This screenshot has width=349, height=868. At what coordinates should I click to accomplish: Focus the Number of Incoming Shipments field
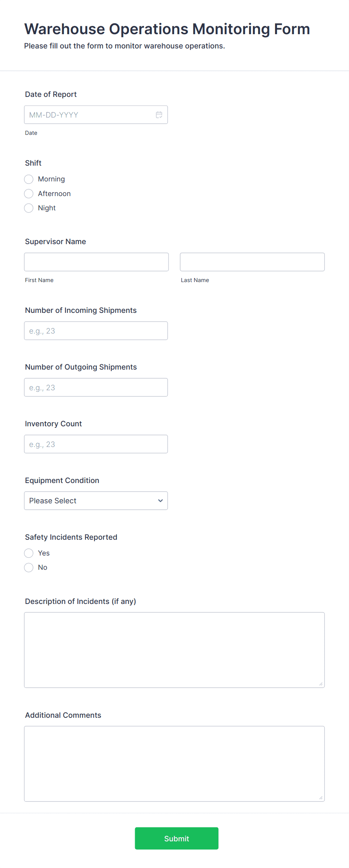pos(96,331)
